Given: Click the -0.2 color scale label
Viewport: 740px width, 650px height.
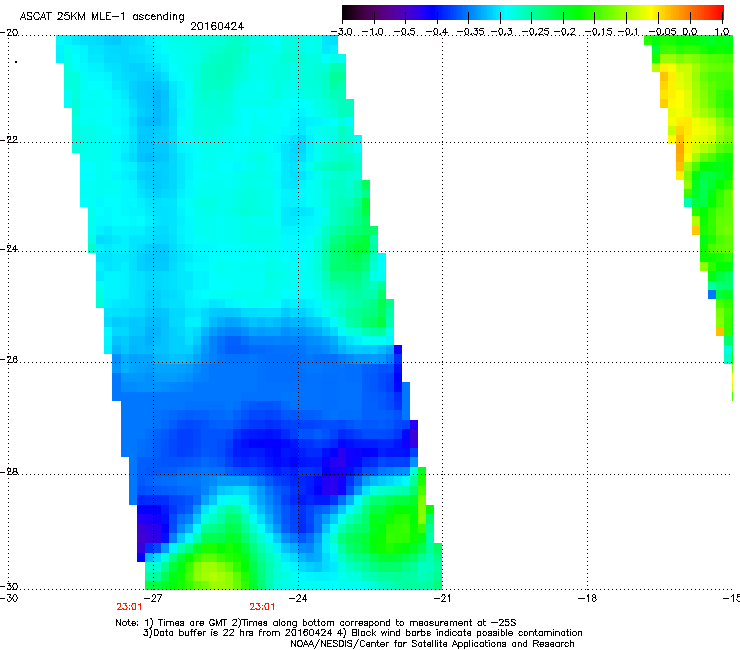Looking at the screenshot, I should (x=565, y=32).
